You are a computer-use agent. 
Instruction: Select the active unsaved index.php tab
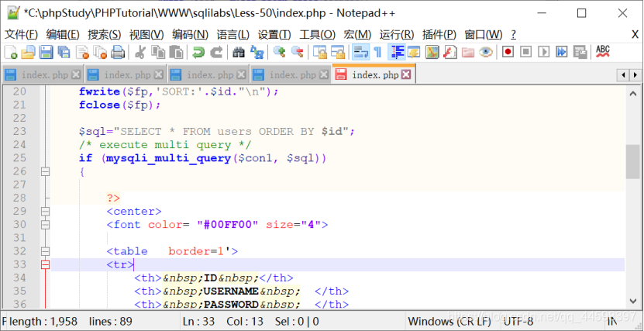[x=374, y=74]
